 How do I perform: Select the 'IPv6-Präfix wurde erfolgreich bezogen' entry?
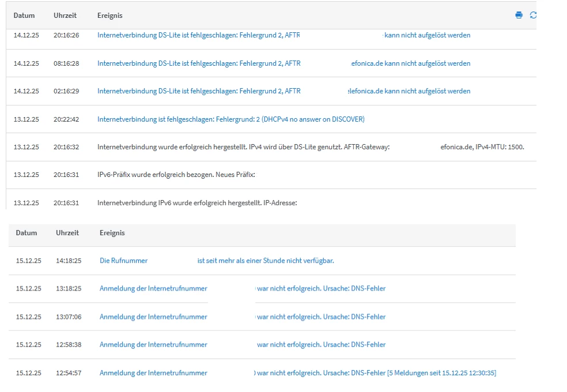pyautogui.click(x=176, y=175)
